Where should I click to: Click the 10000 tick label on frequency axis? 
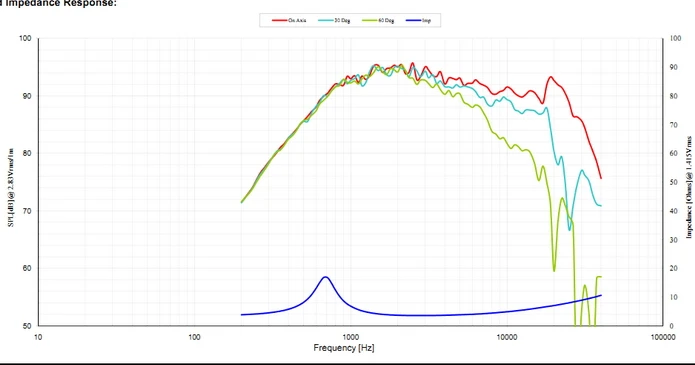click(507, 337)
